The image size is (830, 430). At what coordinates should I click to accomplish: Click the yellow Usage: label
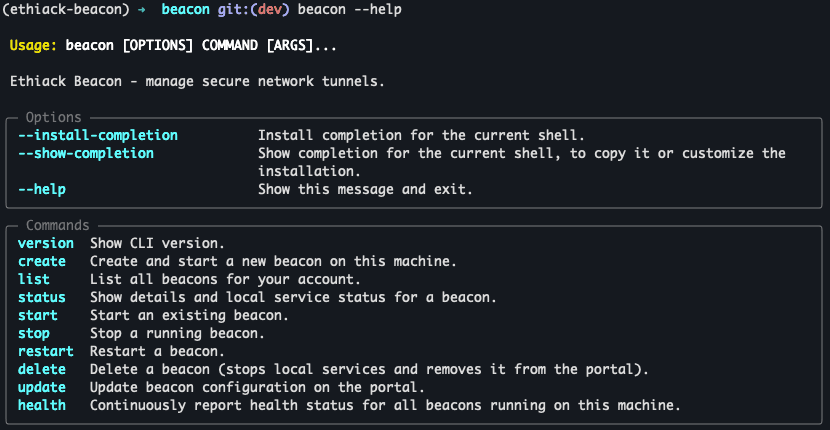tap(33, 46)
